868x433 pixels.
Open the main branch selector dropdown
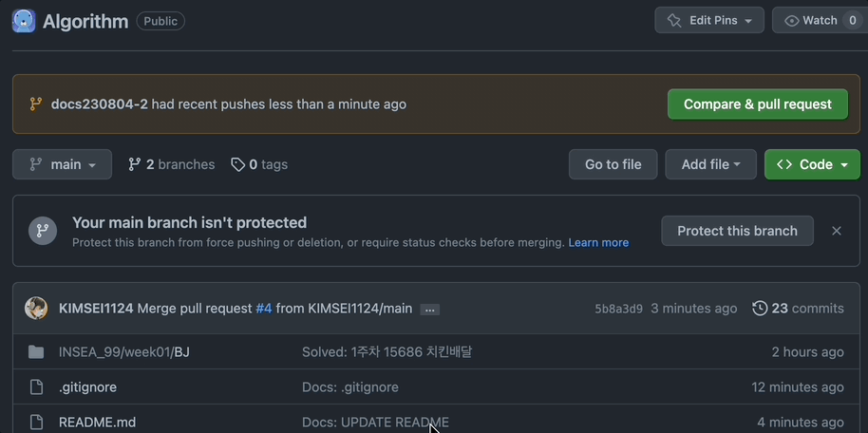(62, 164)
